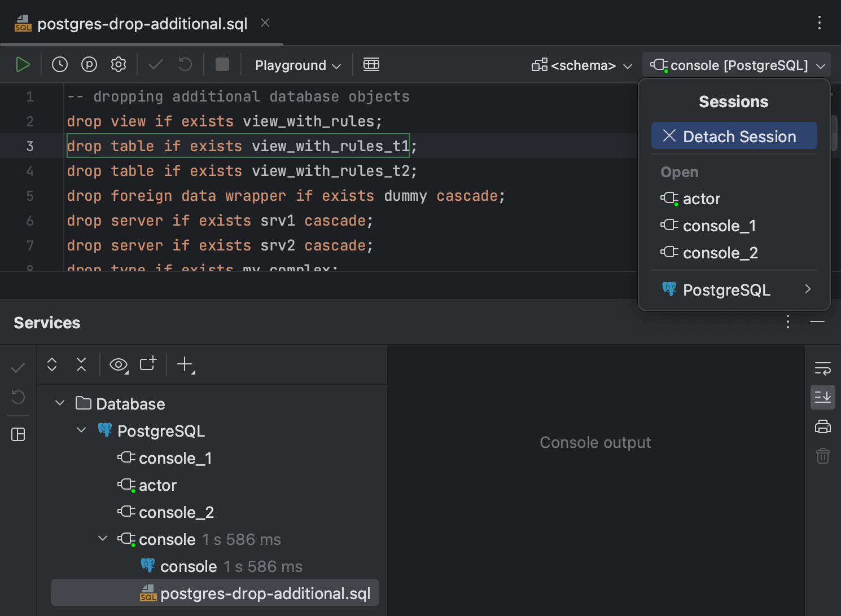Open query execution history via clock icon
Viewport: 841px width, 616px height.
pos(59,64)
